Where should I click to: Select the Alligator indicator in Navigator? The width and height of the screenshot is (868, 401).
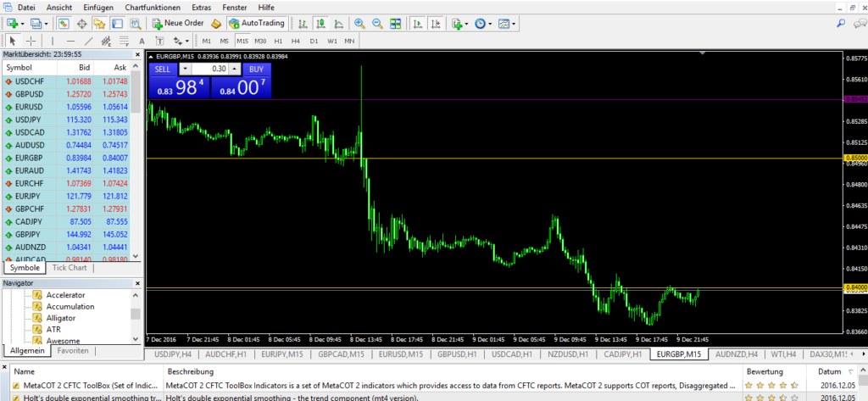[61, 318]
